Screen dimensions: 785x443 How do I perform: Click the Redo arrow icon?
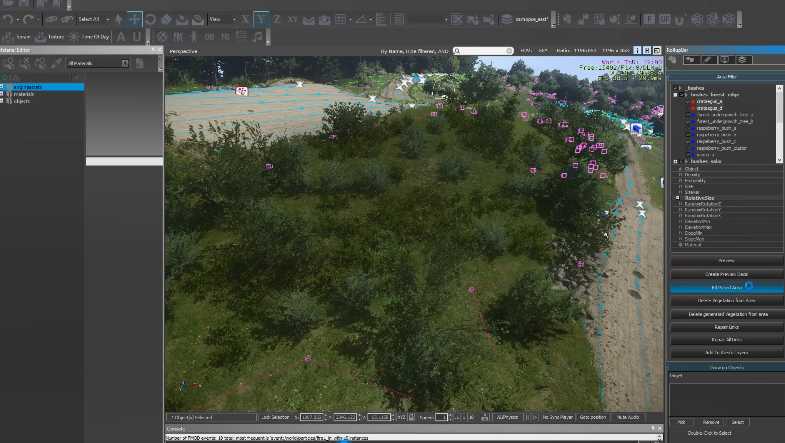click(28, 20)
